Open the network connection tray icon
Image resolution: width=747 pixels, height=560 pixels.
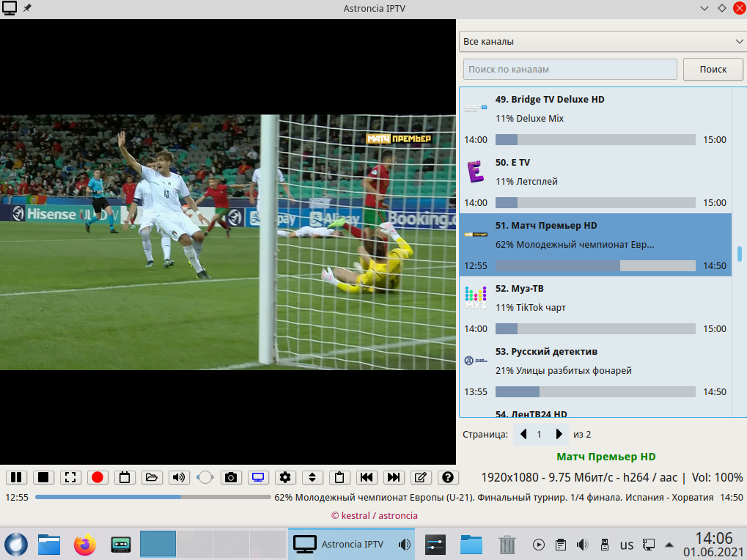point(648,545)
